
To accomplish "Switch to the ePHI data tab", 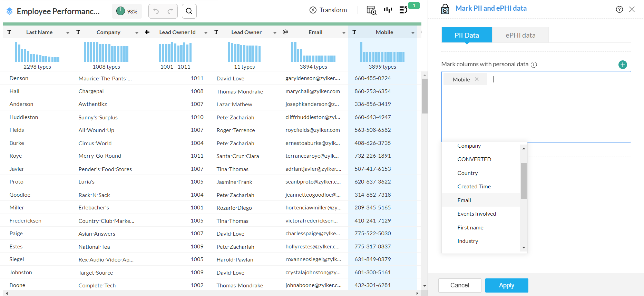I will tap(520, 35).
